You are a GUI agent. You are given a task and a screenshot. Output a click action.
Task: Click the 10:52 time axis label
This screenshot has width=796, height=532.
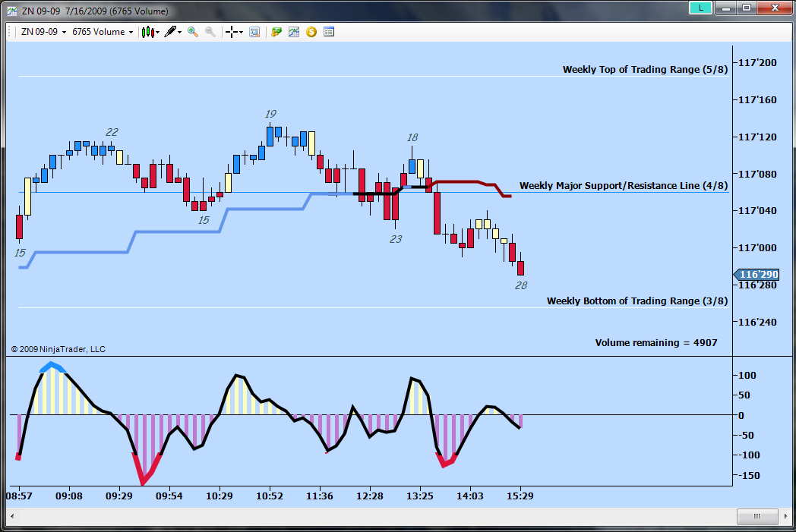270,496
